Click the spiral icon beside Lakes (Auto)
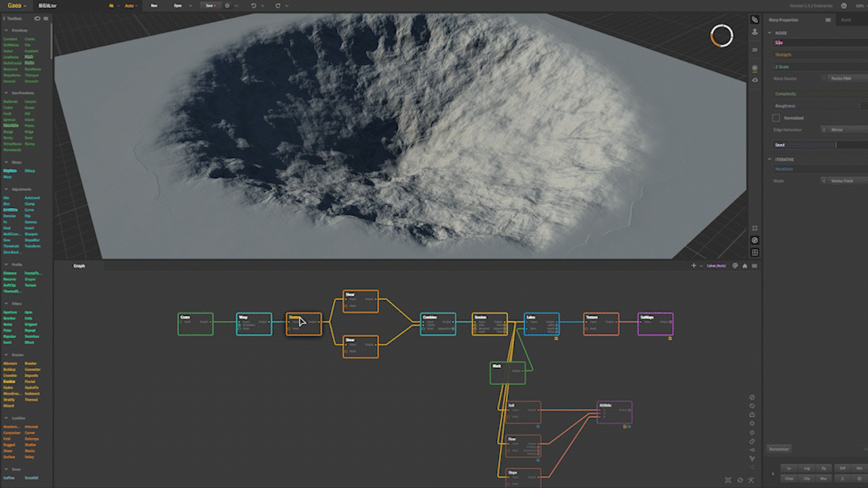The width and height of the screenshot is (868, 488). point(736,266)
